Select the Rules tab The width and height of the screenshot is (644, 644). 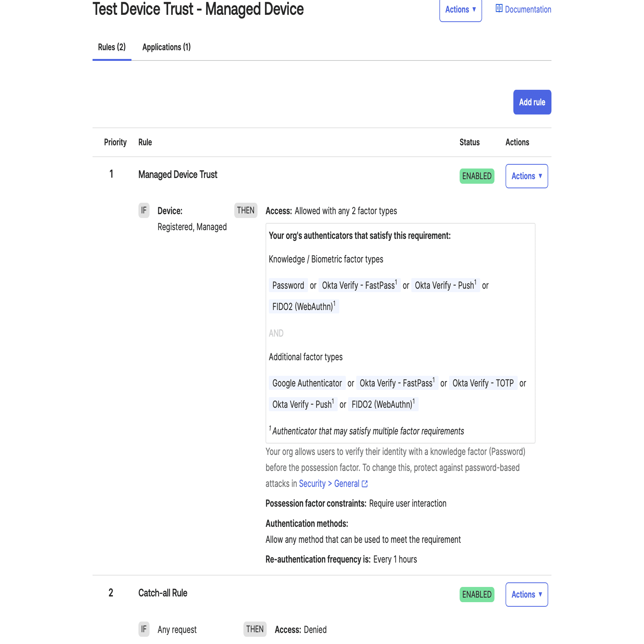[x=111, y=47]
